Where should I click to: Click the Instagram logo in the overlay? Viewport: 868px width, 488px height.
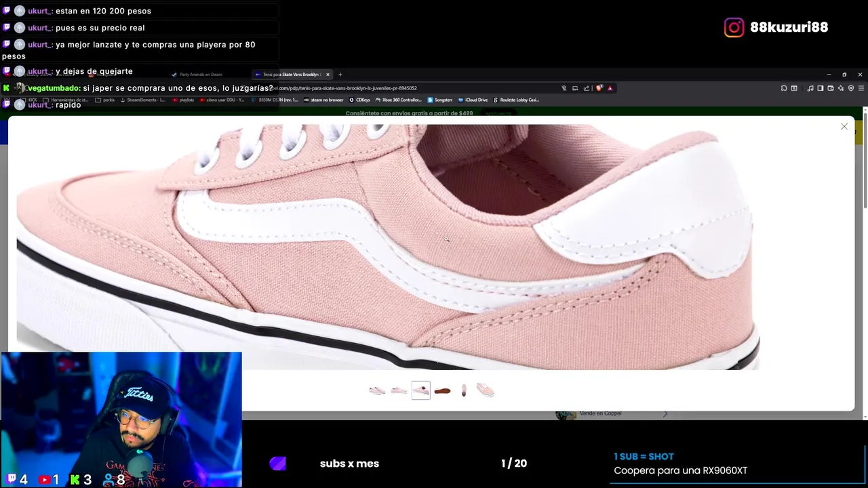(734, 27)
